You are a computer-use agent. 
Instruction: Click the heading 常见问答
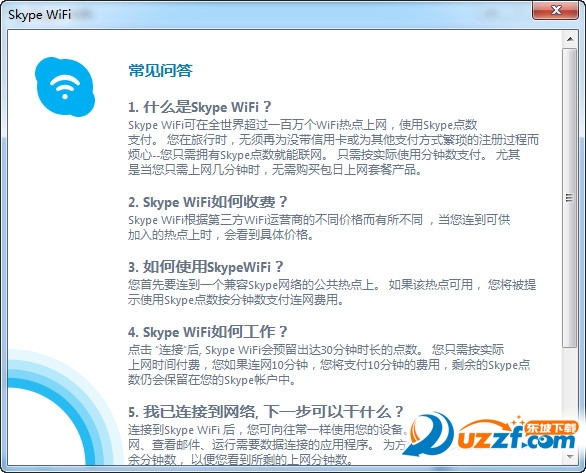(x=160, y=70)
